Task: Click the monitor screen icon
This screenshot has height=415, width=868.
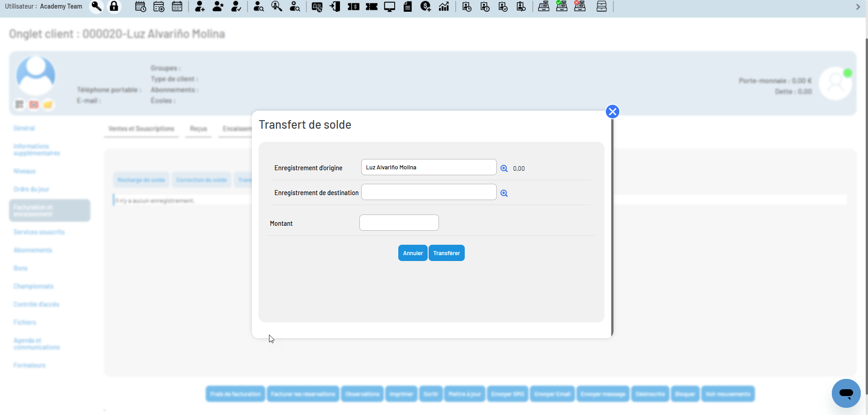Action: coord(390,6)
